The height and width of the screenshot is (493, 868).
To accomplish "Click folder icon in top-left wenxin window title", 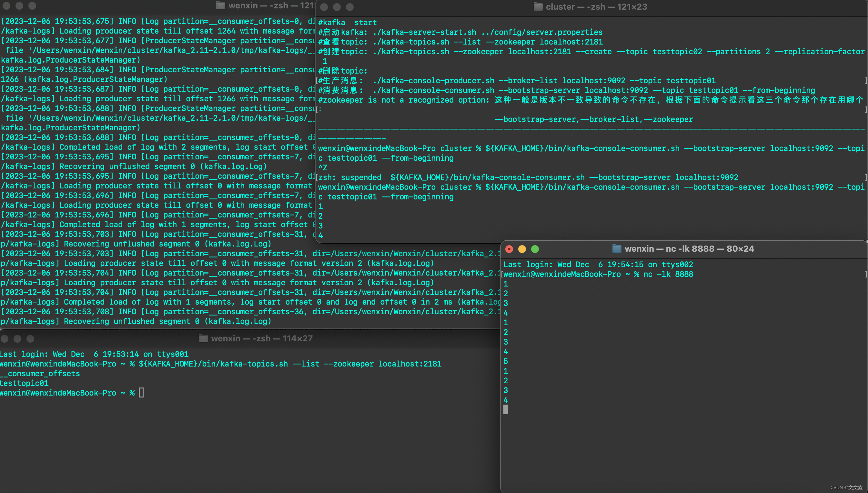I will 221,5.
